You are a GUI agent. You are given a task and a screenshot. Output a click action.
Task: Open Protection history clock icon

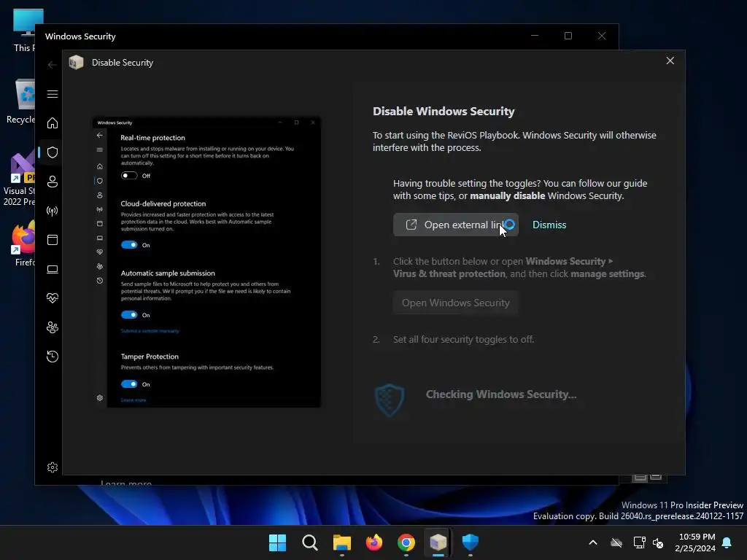coord(53,356)
